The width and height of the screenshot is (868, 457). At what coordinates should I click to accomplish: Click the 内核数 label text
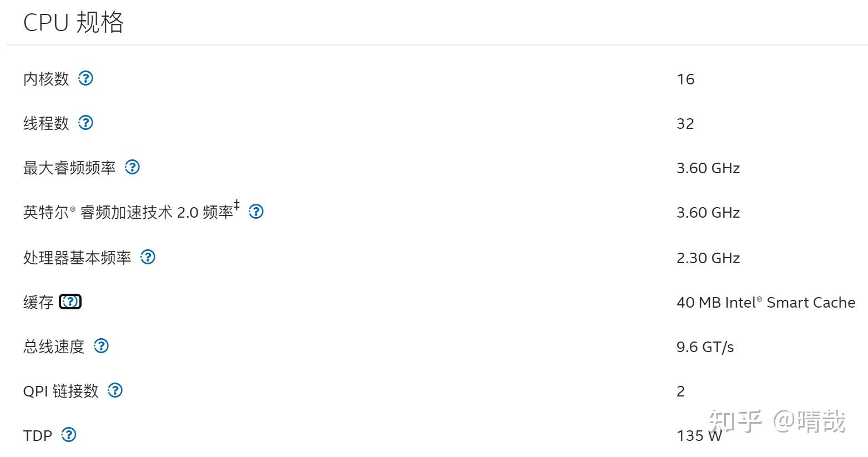tap(46, 79)
